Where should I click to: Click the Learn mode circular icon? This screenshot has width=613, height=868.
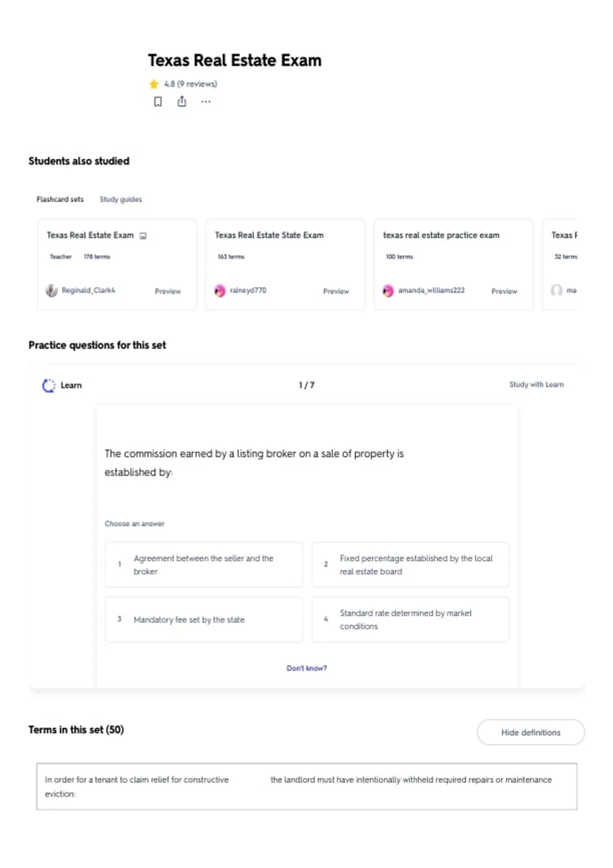49,385
